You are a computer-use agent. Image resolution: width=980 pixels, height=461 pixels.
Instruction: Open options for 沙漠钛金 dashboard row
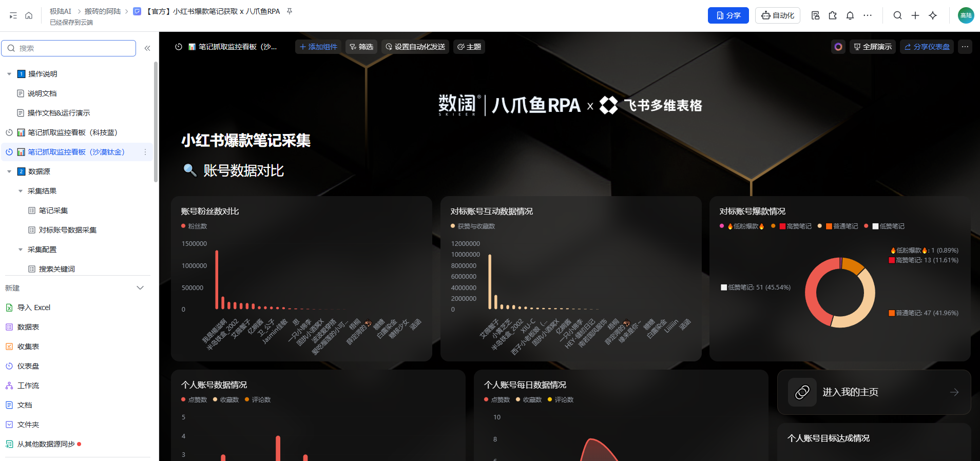point(145,152)
